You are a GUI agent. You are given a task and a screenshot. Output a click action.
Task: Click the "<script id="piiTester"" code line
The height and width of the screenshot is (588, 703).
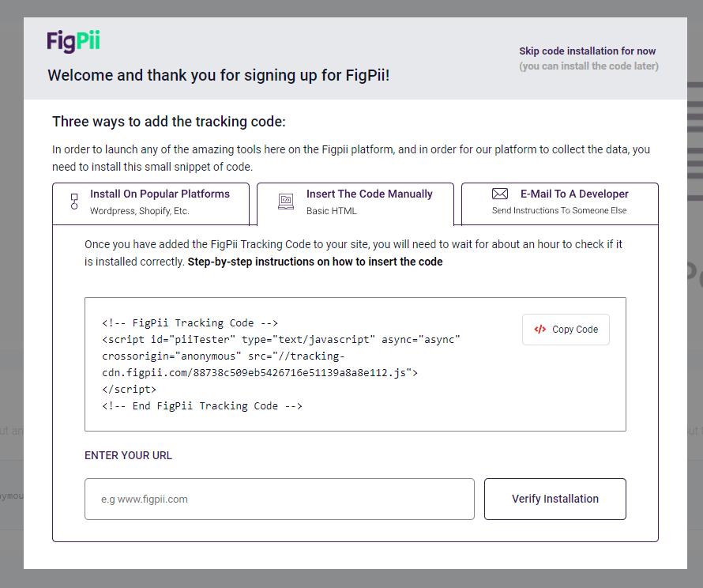281,340
